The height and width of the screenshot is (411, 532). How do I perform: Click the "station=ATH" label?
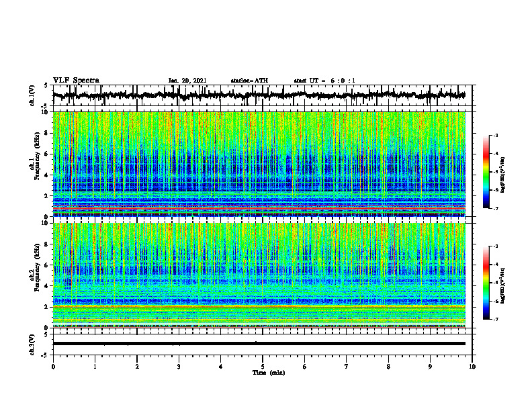(x=249, y=81)
